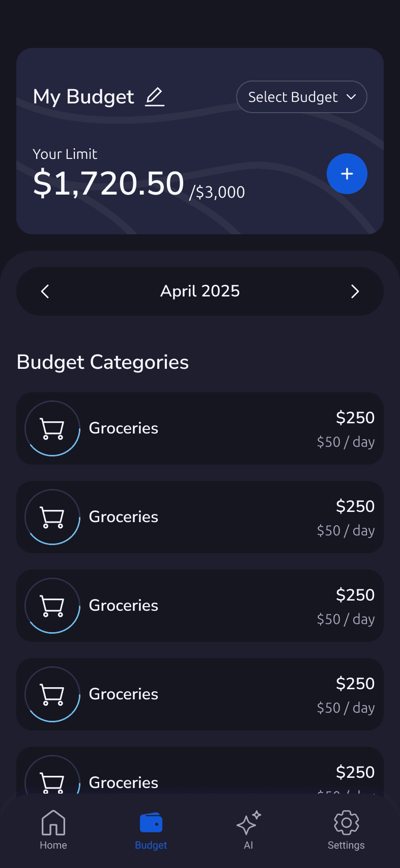Tap the My Budget title text

(83, 97)
